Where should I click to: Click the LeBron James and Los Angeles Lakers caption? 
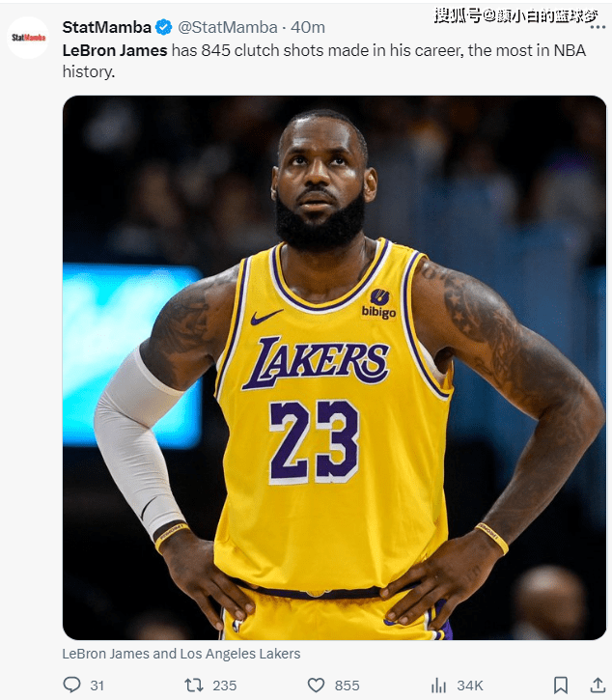181,654
